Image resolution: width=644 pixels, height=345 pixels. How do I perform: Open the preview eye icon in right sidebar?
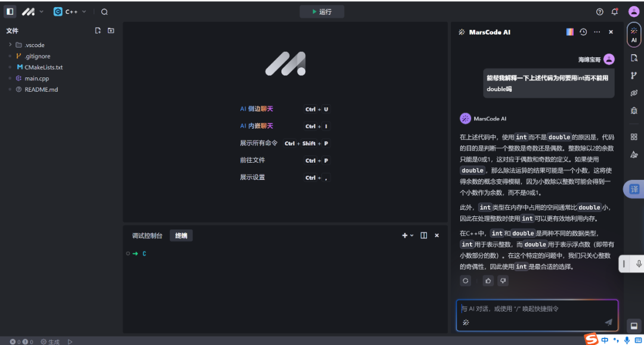(634, 93)
